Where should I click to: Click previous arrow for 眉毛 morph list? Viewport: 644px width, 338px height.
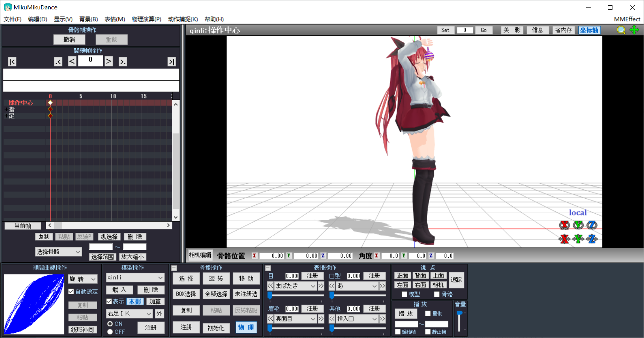click(x=270, y=319)
